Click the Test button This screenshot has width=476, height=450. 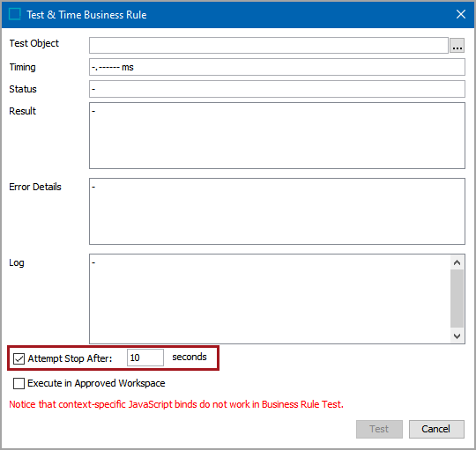pyautogui.click(x=379, y=429)
